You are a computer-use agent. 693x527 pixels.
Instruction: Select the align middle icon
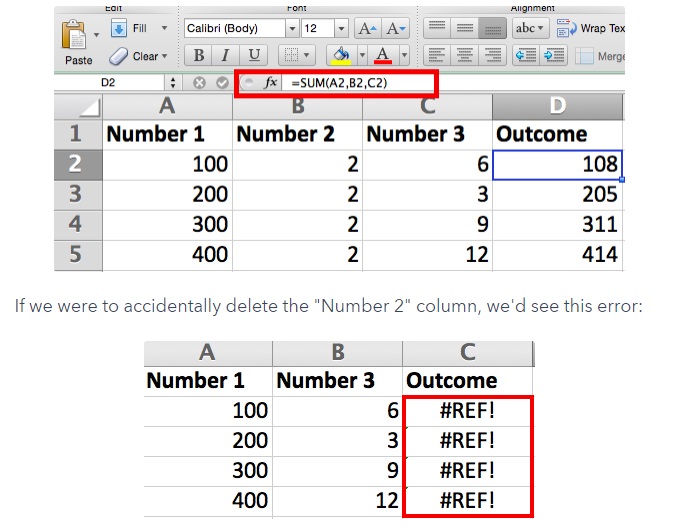465,28
